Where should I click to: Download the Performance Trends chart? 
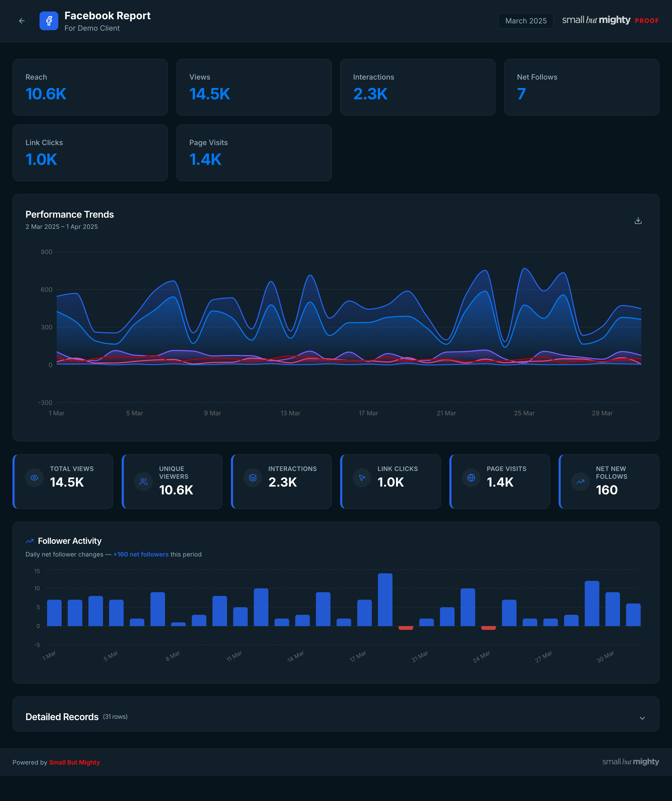[x=638, y=221]
